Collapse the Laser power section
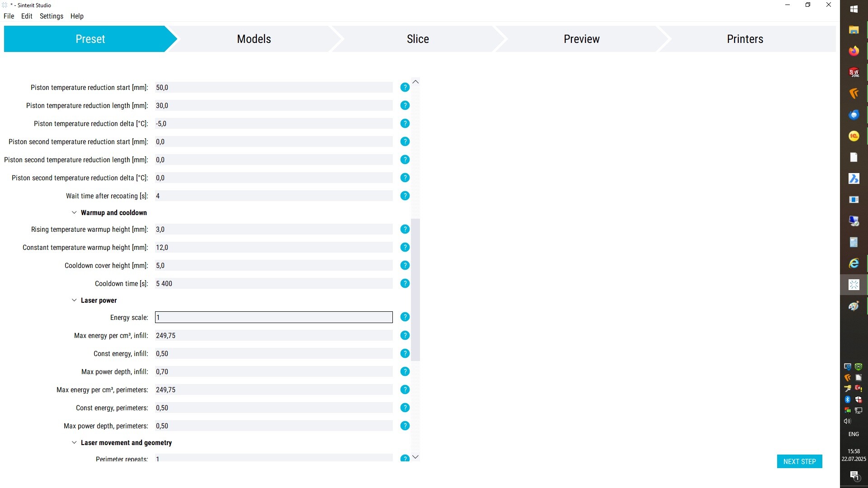This screenshot has height=488, width=868. (74, 300)
